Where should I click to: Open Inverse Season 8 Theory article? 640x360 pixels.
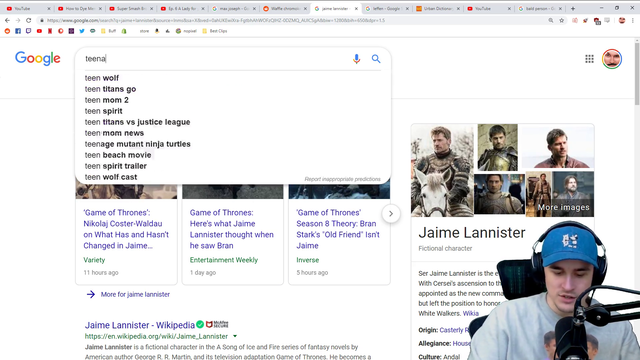coord(338,229)
